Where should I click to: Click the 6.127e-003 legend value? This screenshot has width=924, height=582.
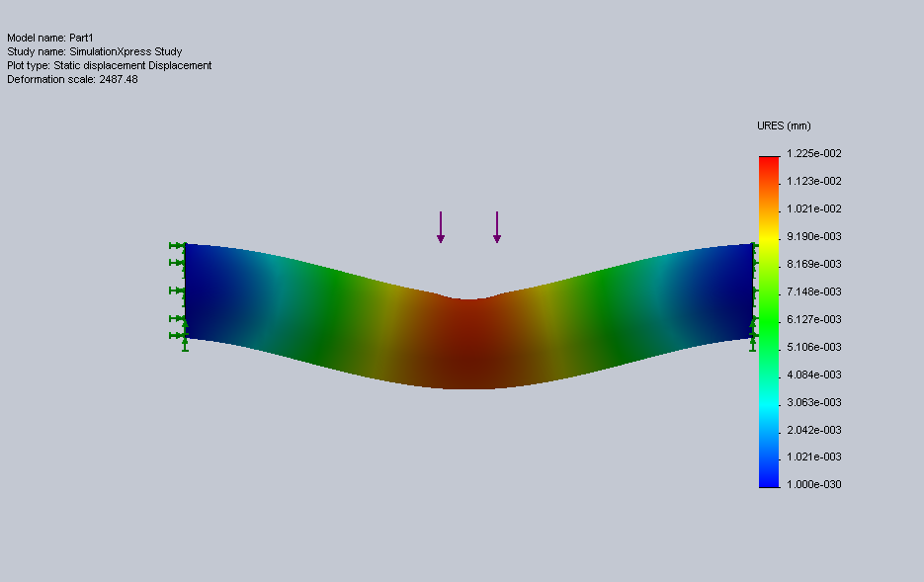tap(813, 319)
